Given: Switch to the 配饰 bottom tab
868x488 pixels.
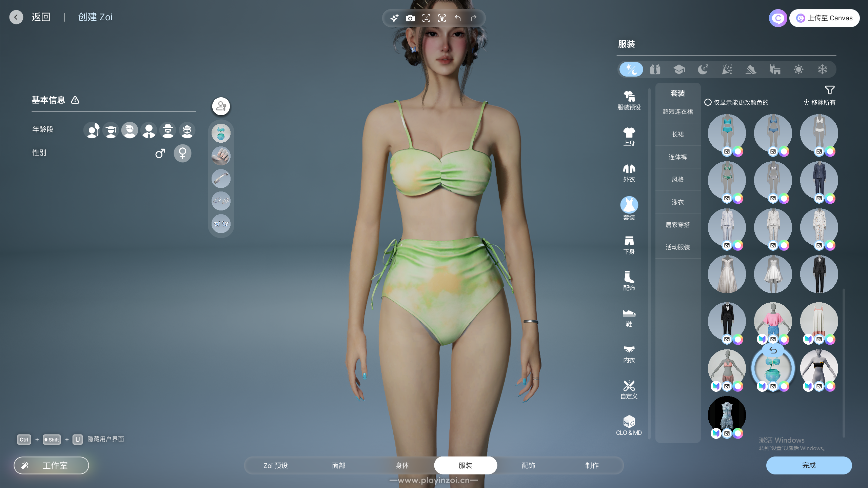Looking at the screenshot, I should pyautogui.click(x=528, y=466).
